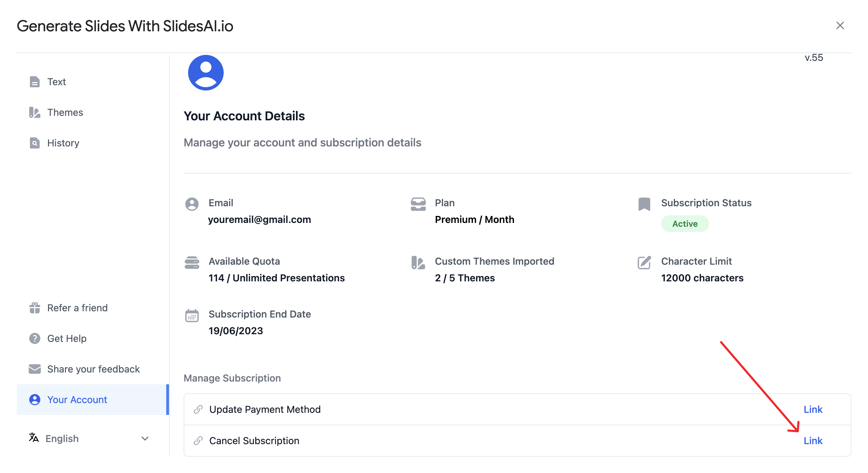868x473 pixels.
Task: Click the Character Limit label
Action: [696, 261]
